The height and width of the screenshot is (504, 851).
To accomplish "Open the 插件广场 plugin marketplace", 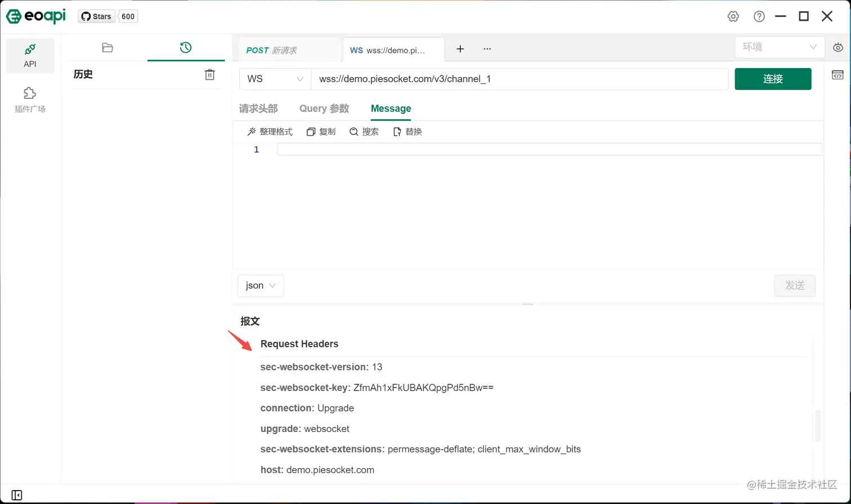I will [30, 100].
